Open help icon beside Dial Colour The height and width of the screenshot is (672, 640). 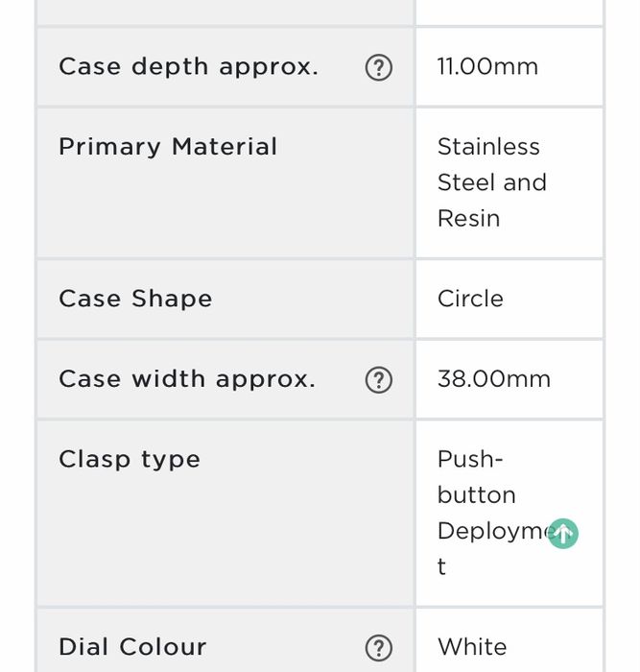pos(379,648)
